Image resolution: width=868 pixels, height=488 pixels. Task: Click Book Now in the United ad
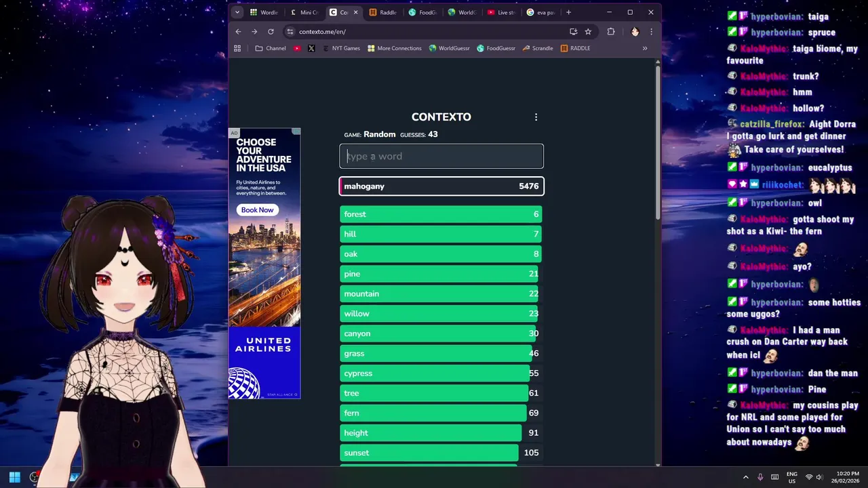click(257, 210)
